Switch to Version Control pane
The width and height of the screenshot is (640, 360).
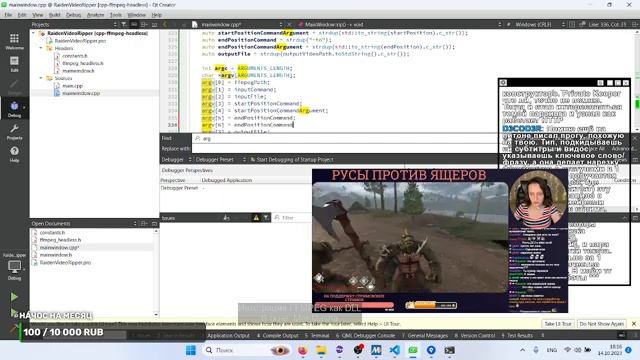(x=475, y=336)
